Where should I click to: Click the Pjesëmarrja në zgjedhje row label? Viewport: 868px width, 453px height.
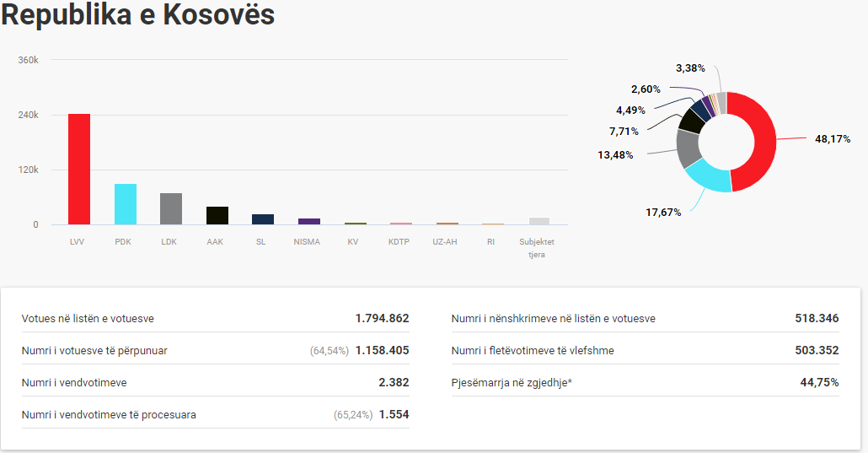click(x=512, y=382)
